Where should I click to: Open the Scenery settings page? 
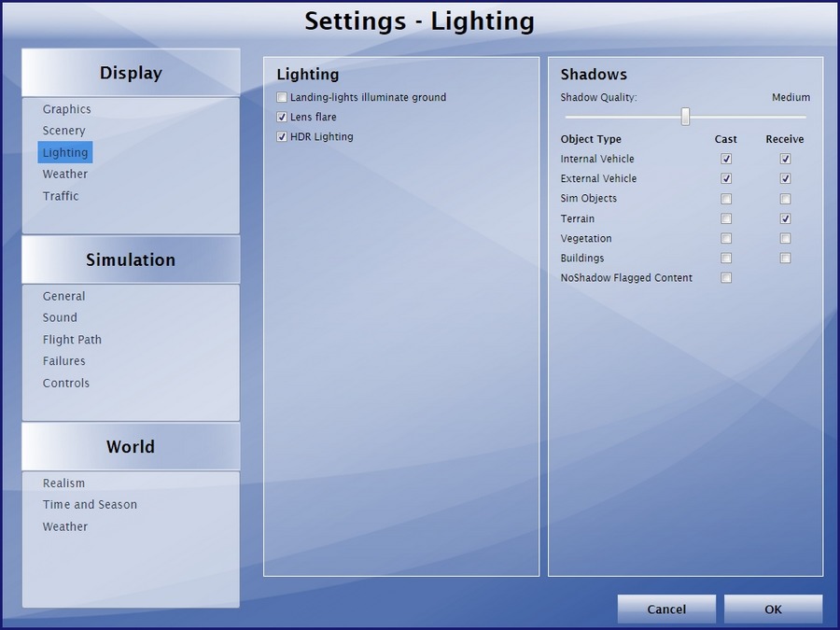click(x=63, y=131)
